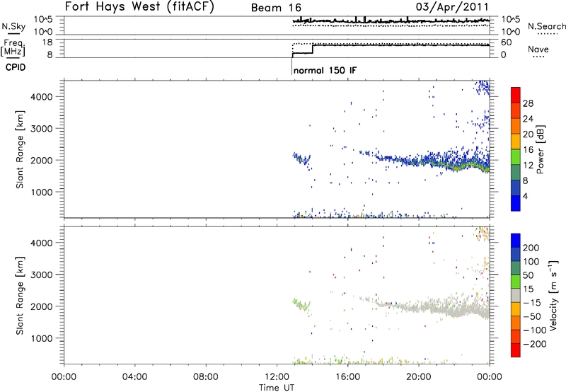566x392 pixels.
Task: Click the red bottom segment of Velocity color bar
Action: coord(516,350)
